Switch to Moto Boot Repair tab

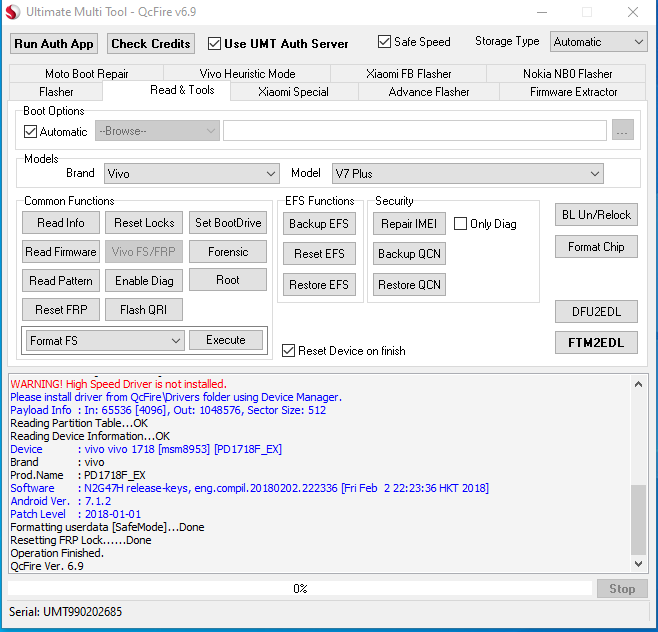(x=86, y=74)
